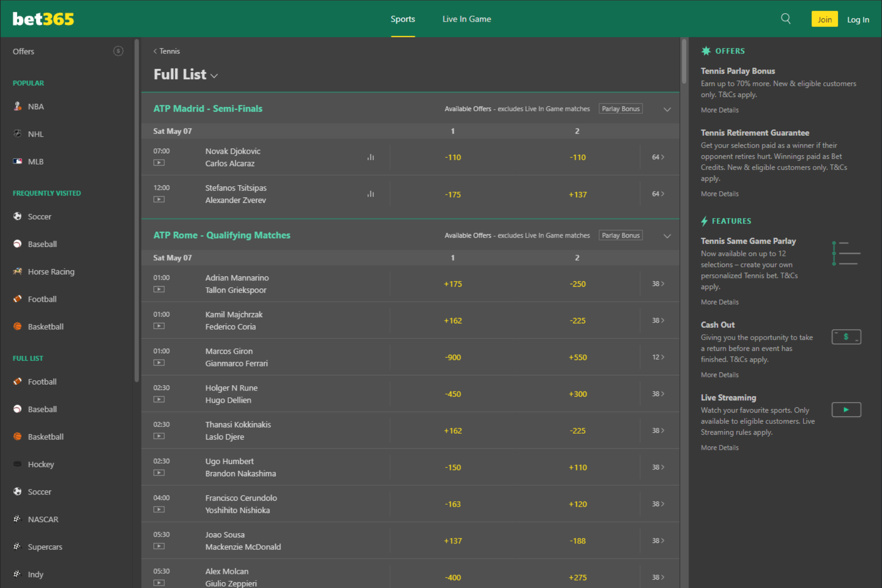
Task: Open Basketball under Frequently Visited
Action: click(x=46, y=326)
